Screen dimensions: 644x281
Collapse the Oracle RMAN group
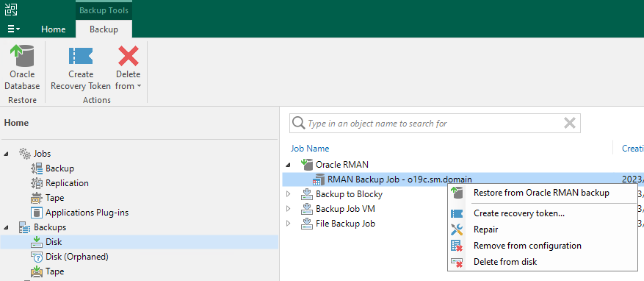point(288,165)
